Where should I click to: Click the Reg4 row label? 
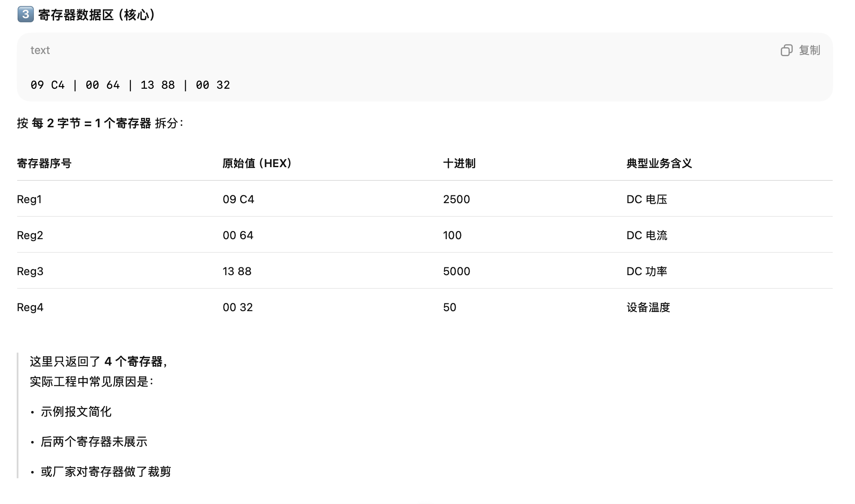tap(30, 307)
